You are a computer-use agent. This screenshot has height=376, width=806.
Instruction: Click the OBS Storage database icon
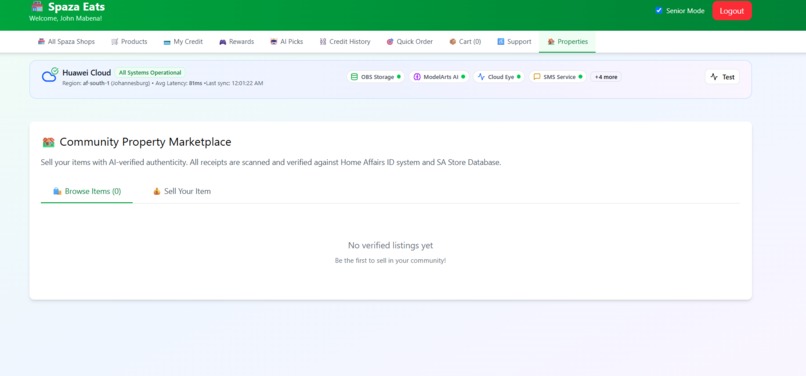(354, 77)
